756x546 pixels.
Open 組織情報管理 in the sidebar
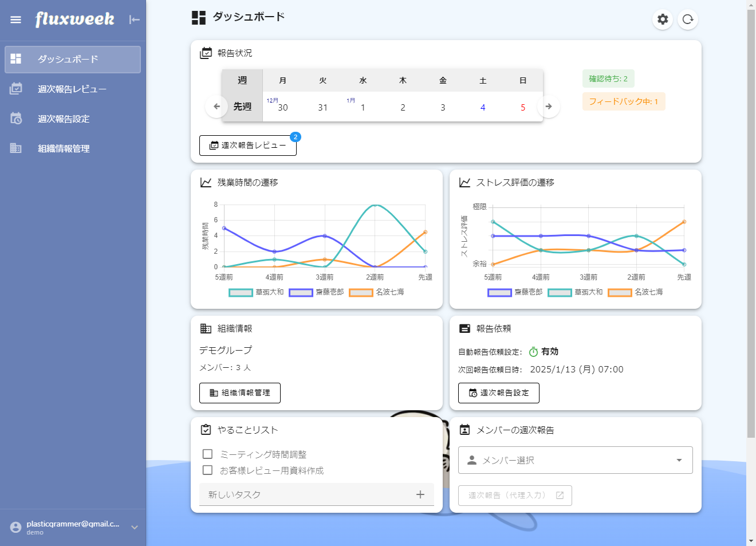coord(64,149)
